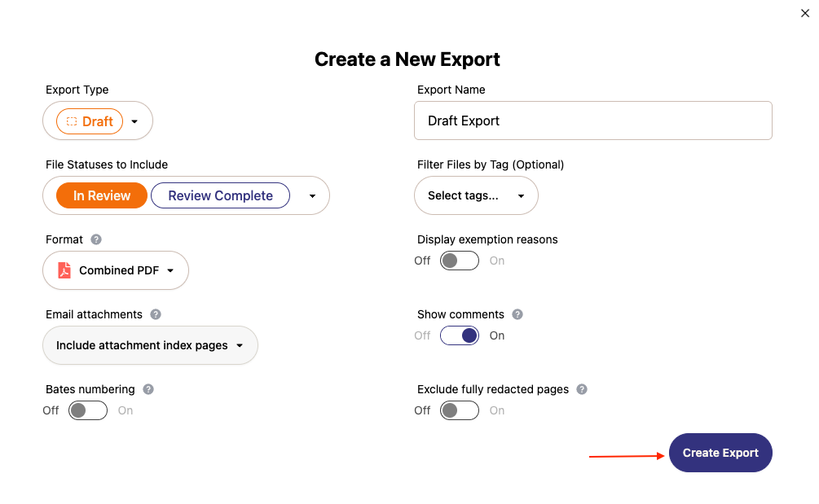Viewport: 819px width, 504px height.
Task: Click the dashed Draft icon in Export Type
Action: pos(72,121)
